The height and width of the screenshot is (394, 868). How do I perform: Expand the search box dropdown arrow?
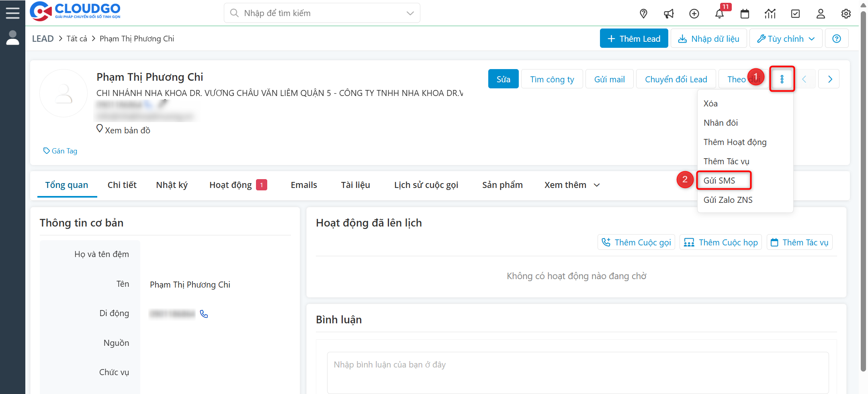[x=410, y=13]
